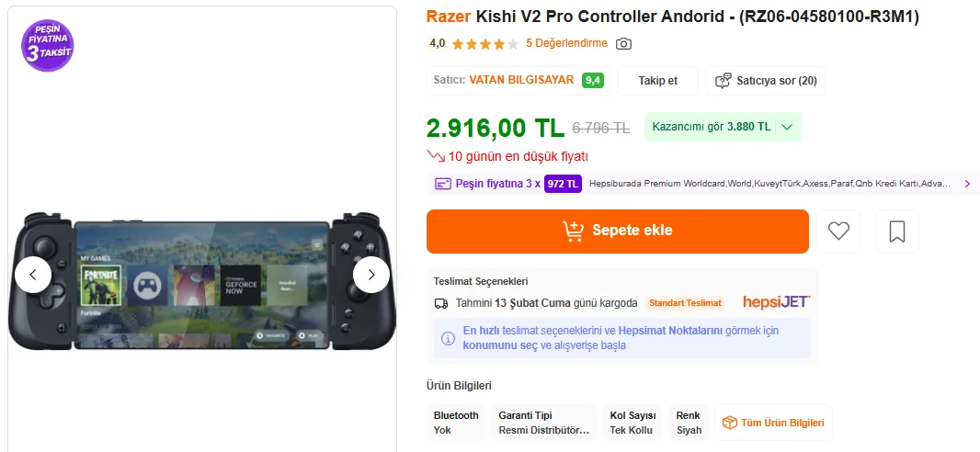Click the Peşin fiyatına 3 Taksit badge
Viewport: 980px width, 452px height.
pyautogui.click(x=48, y=46)
